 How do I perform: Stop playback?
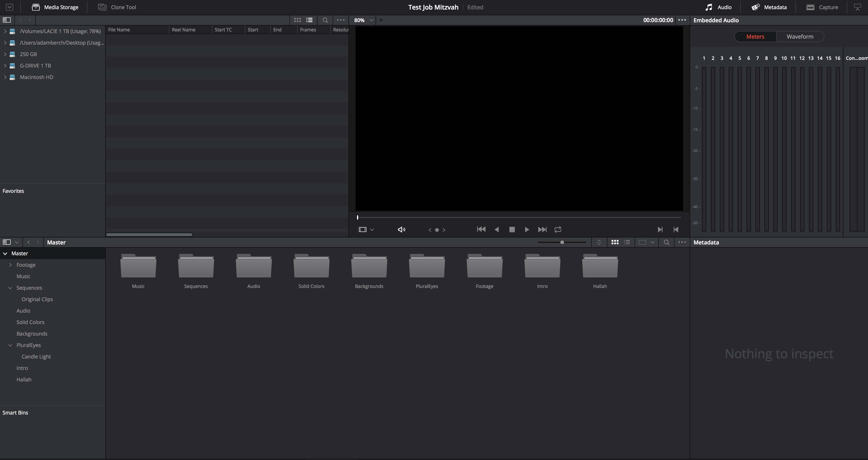point(512,230)
